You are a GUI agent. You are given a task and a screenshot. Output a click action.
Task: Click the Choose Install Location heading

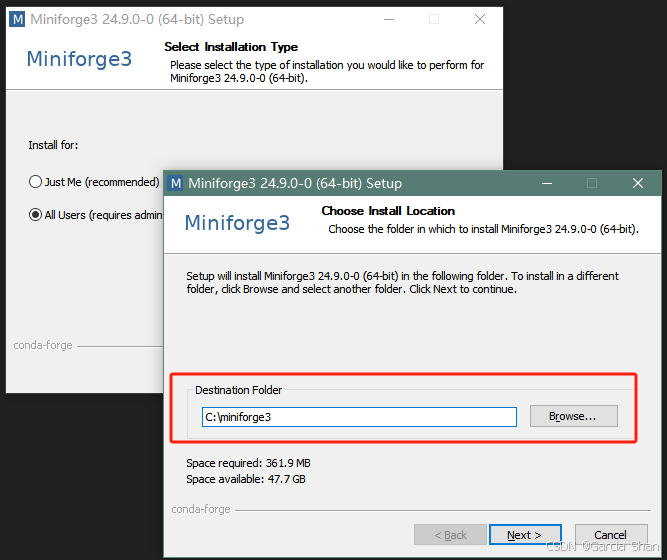tap(388, 211)
